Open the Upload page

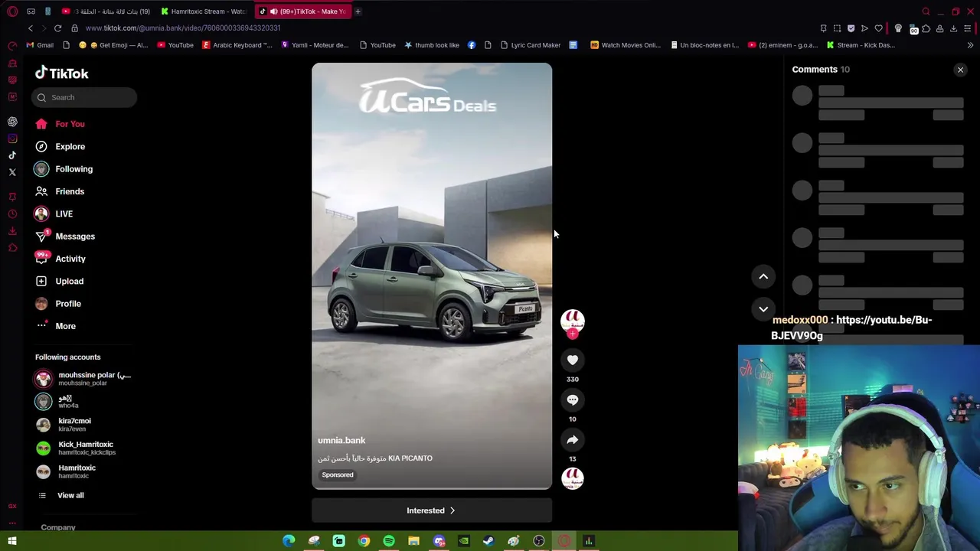coord(60,281)
